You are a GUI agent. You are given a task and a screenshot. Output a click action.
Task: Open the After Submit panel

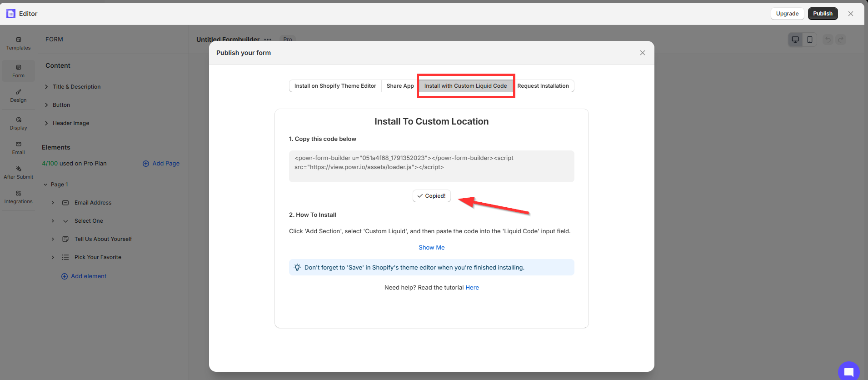[x=18, y=173]
